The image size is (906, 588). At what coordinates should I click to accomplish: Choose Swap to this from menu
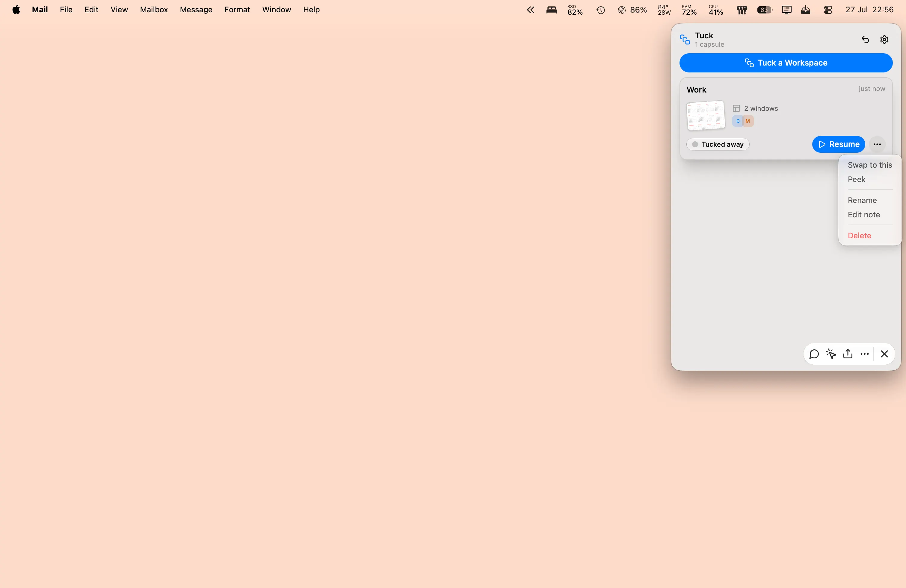(x=869, y=165)
